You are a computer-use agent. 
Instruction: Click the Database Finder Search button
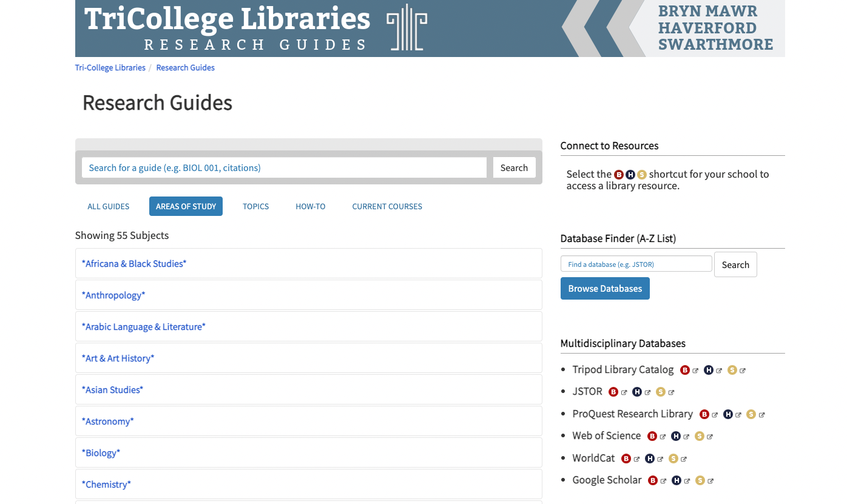(x=736, y=264)
